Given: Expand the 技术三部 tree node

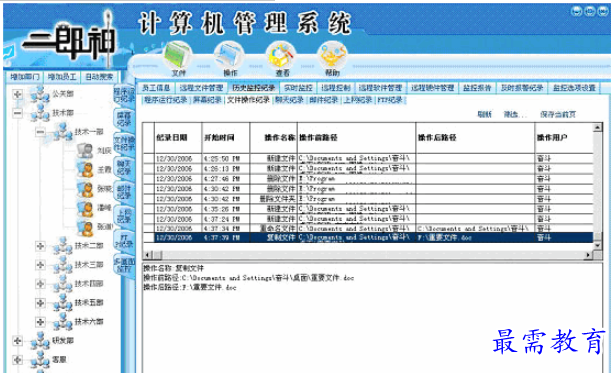Looking at the screenshot, I should click(40, 265).
